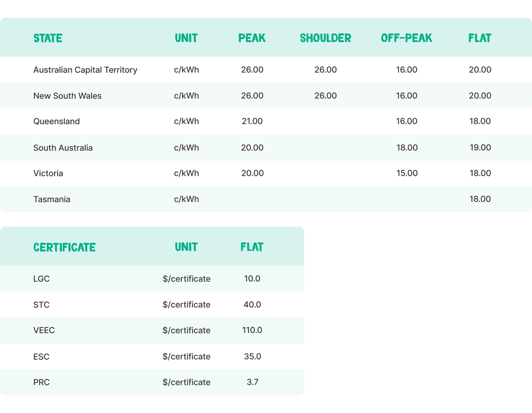Click the LGC certificate row label

tap(42, 279)
